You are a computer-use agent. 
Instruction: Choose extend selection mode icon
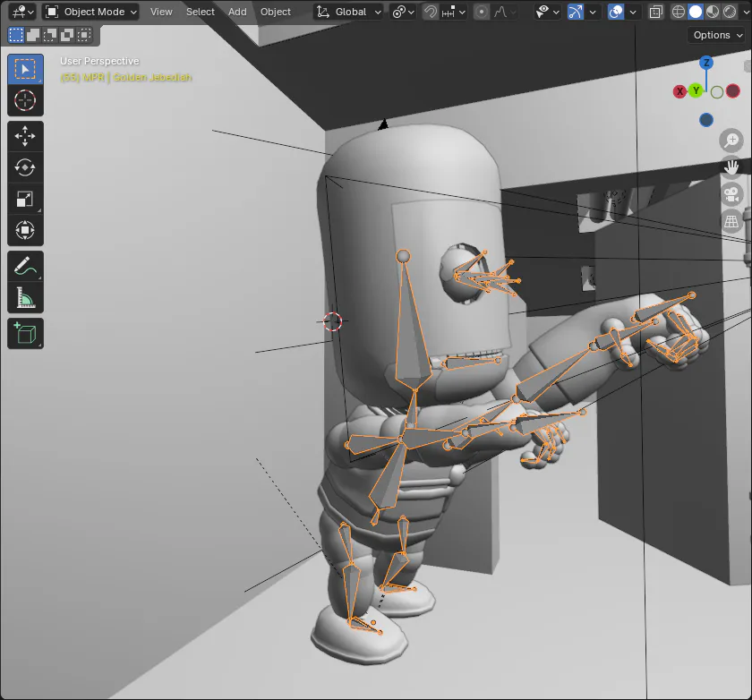pos(33,35)
